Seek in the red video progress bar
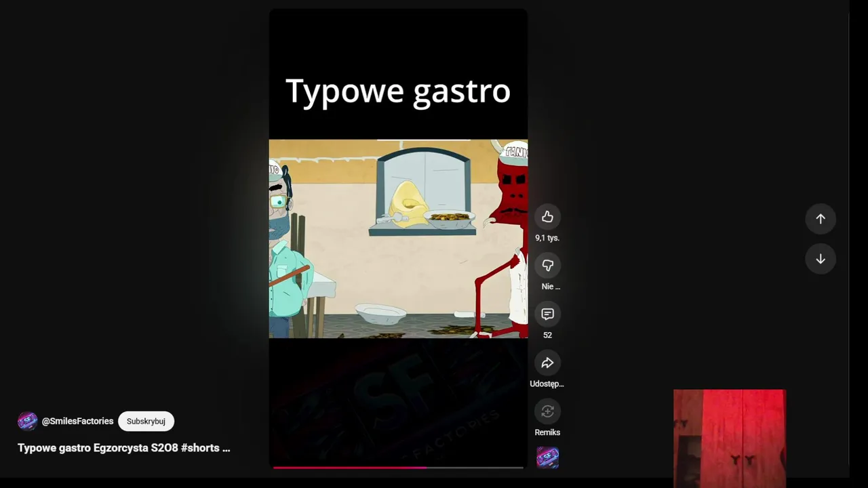The image size is (868, 488). [x=398, y=467]
